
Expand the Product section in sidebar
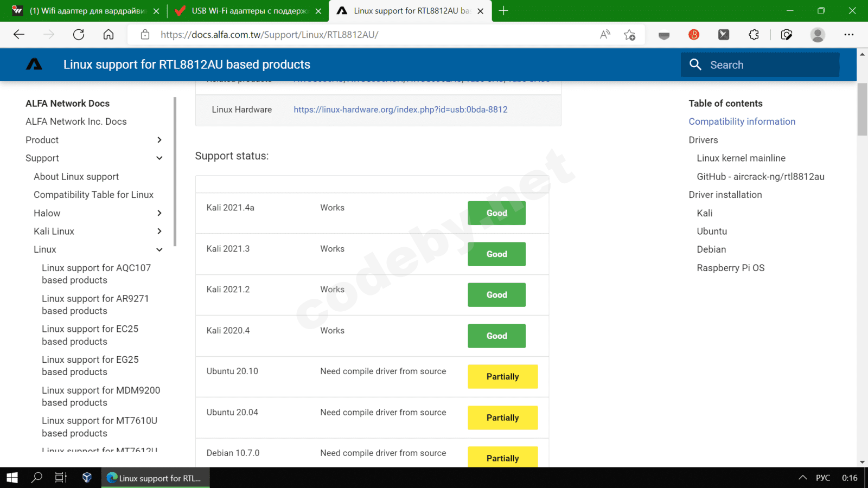point(159,140)
